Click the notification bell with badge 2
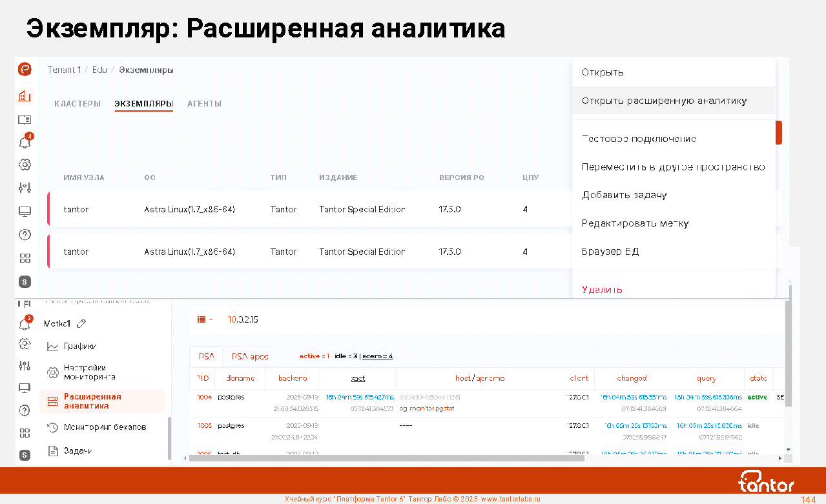This screenshot has width=826, height=504. click(25, 323)
